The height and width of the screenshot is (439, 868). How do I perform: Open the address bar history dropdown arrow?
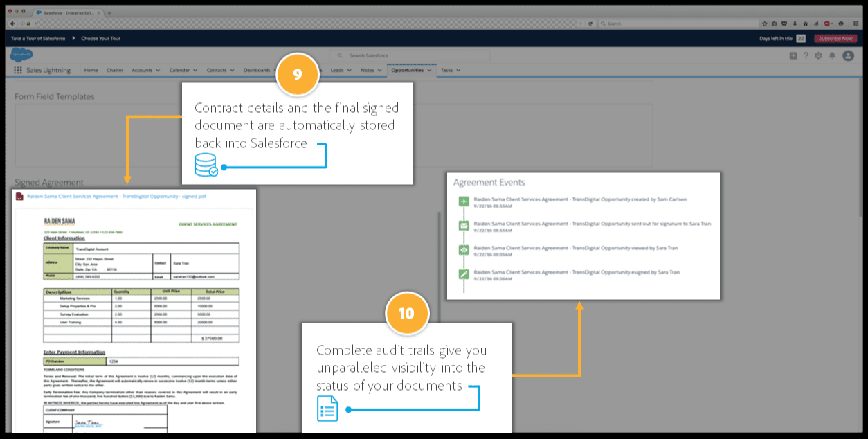[x=580, y=23]
